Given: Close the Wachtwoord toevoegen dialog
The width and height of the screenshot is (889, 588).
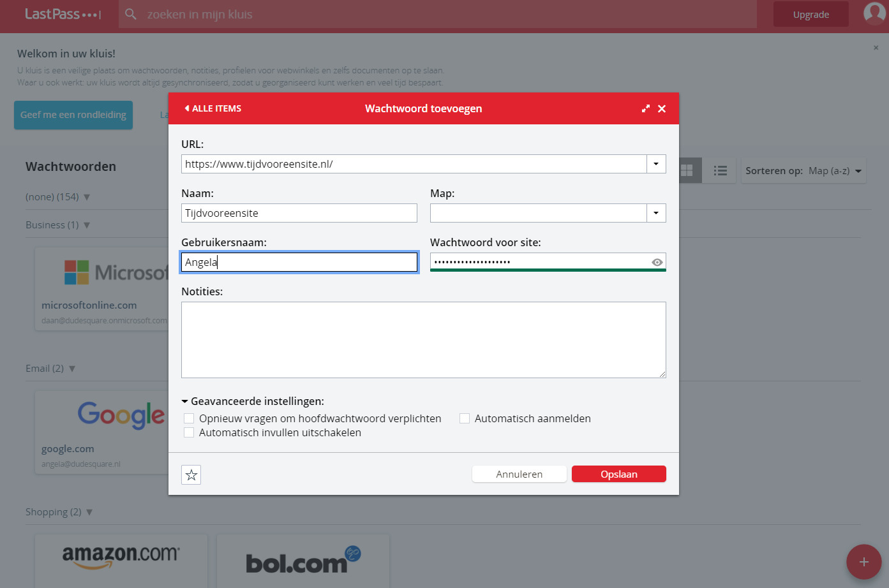Looking at the screenshot, I should point(662,108).
